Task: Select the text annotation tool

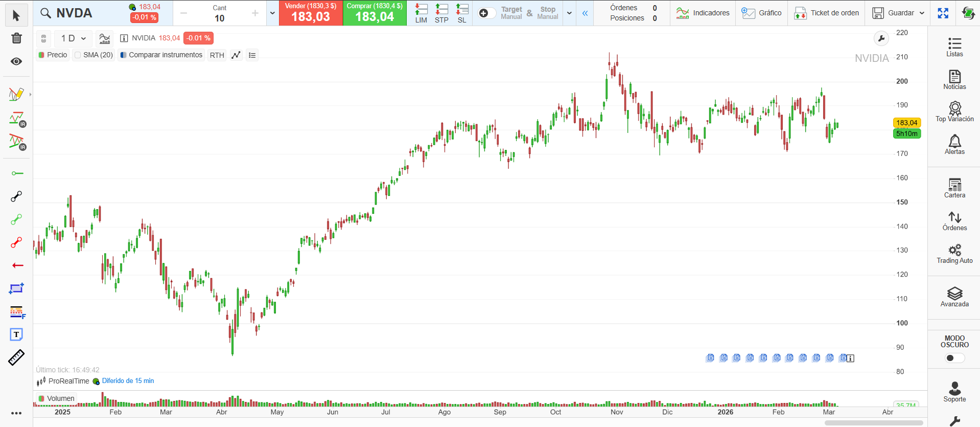Action: pos(16,334)
